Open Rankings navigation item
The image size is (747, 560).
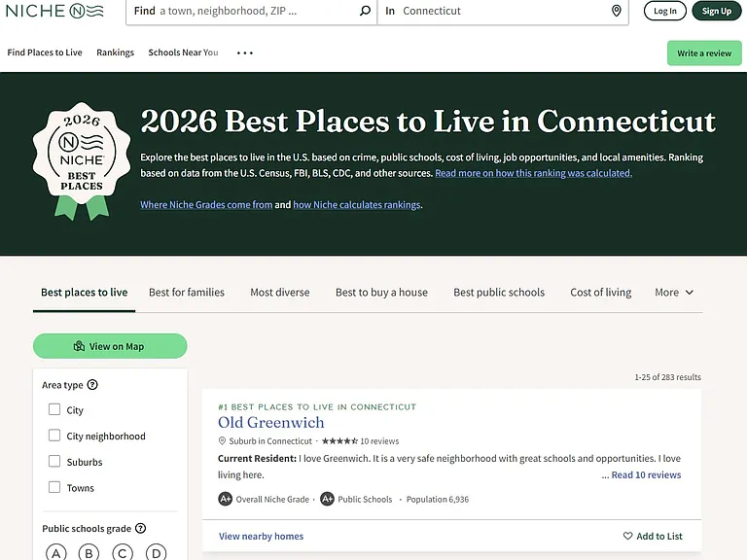[x=116, y=52]
